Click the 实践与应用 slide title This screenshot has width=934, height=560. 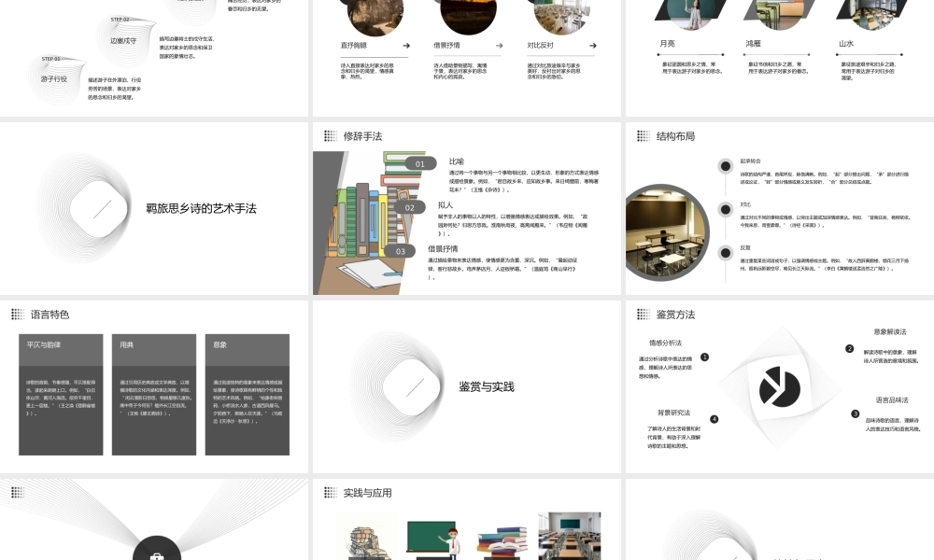coord(367,493)
